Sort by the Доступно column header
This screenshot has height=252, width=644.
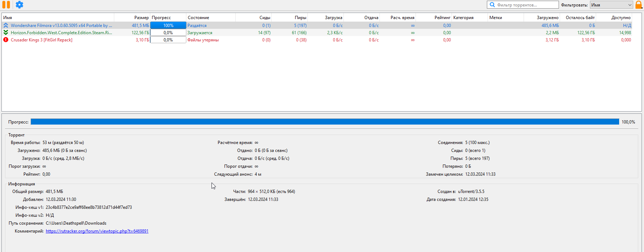tap(614, 17)
